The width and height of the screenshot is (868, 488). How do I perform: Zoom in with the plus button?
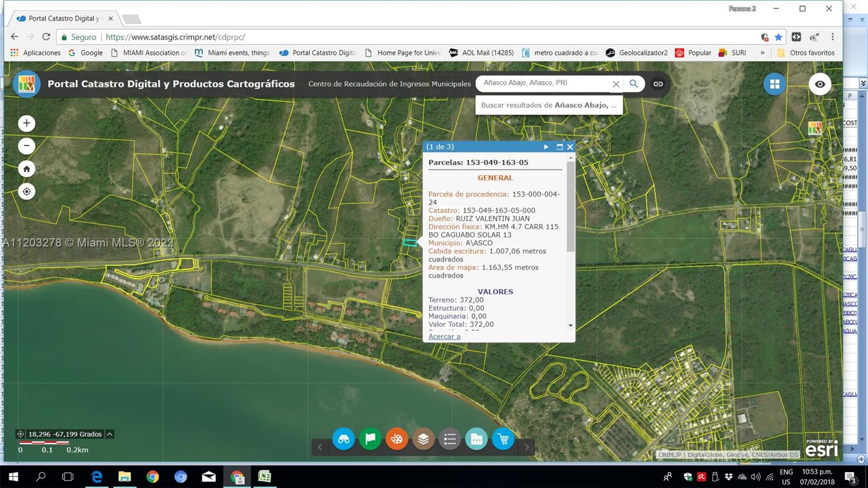click(27, 123)
